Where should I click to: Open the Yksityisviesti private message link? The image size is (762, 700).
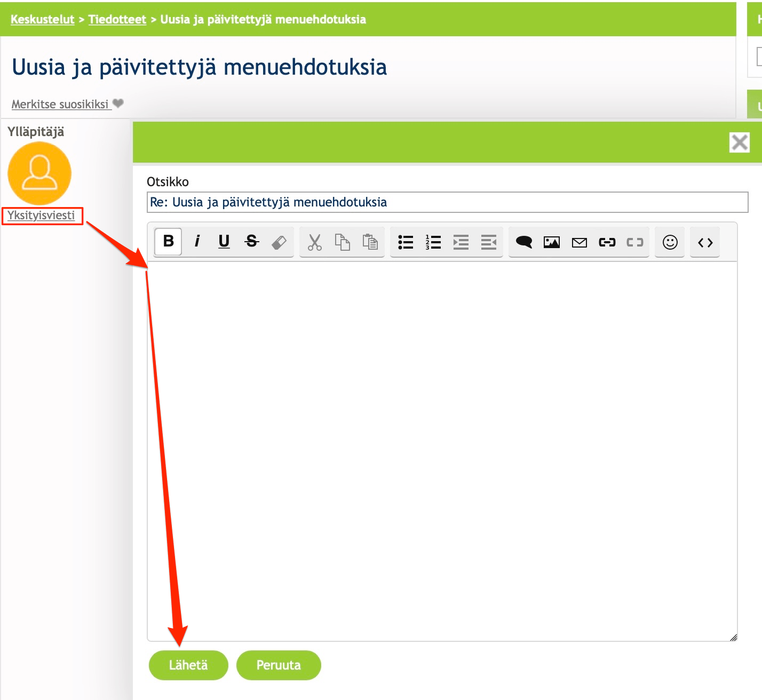[x=42, y=216]
